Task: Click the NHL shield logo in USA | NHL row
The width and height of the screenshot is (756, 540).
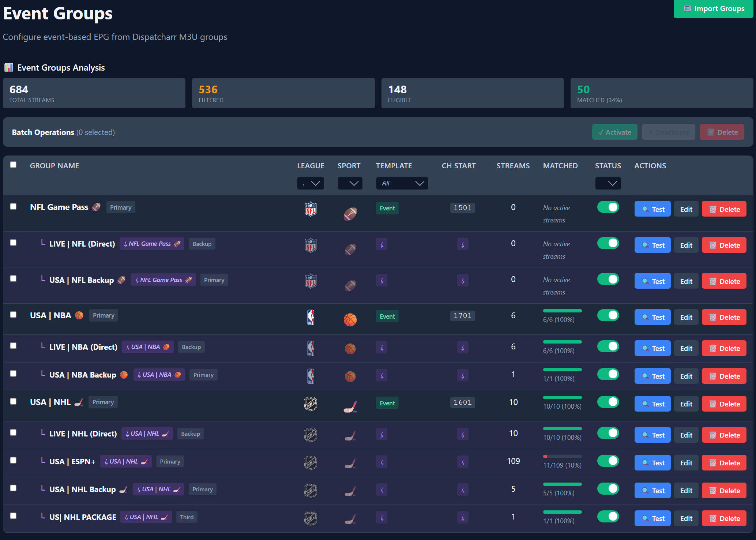Action: pos(311,404)
